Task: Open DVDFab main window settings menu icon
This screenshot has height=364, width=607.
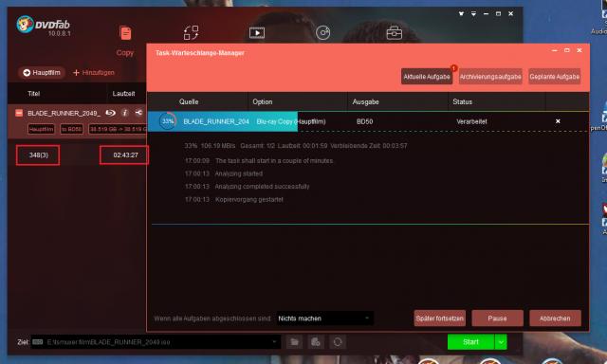Action: (461, 13)
